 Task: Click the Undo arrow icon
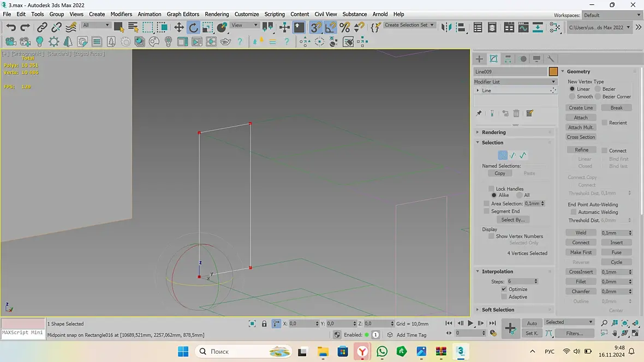point(11,27)
